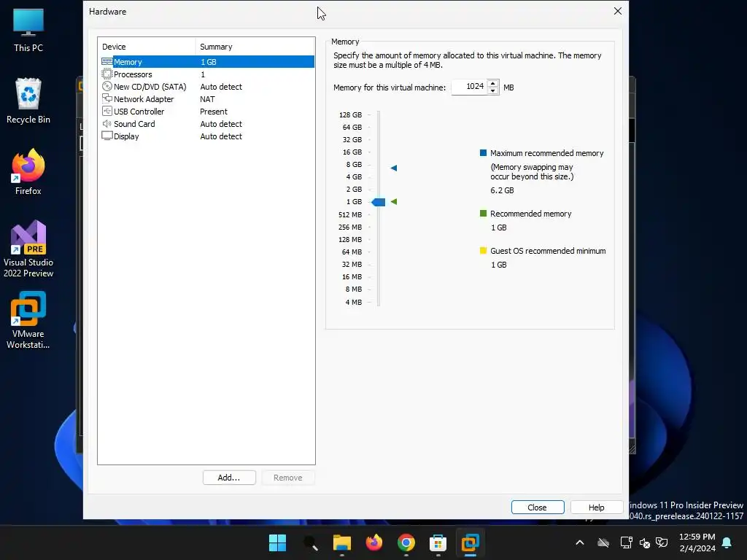
Task: Open the This PC desktop icon
Action: pos(28,29)
